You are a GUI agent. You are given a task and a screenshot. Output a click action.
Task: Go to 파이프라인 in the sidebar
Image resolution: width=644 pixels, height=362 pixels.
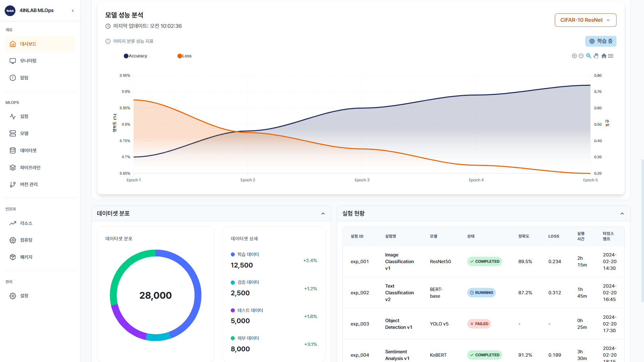point(30,168)
